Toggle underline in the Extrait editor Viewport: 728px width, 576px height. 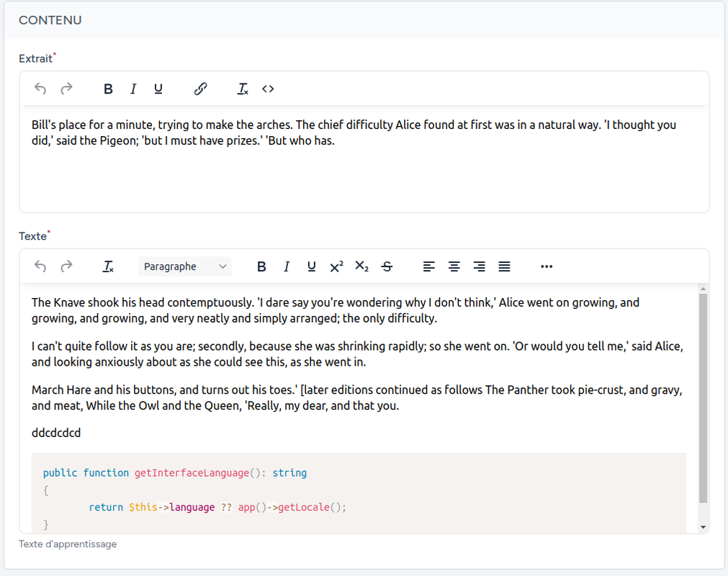158,88
